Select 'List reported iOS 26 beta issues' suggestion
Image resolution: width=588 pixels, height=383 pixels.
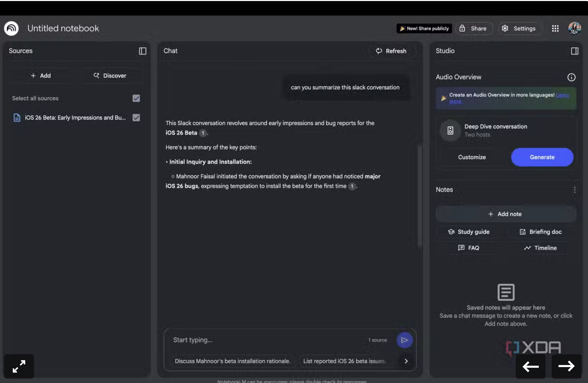click(344, 361)
